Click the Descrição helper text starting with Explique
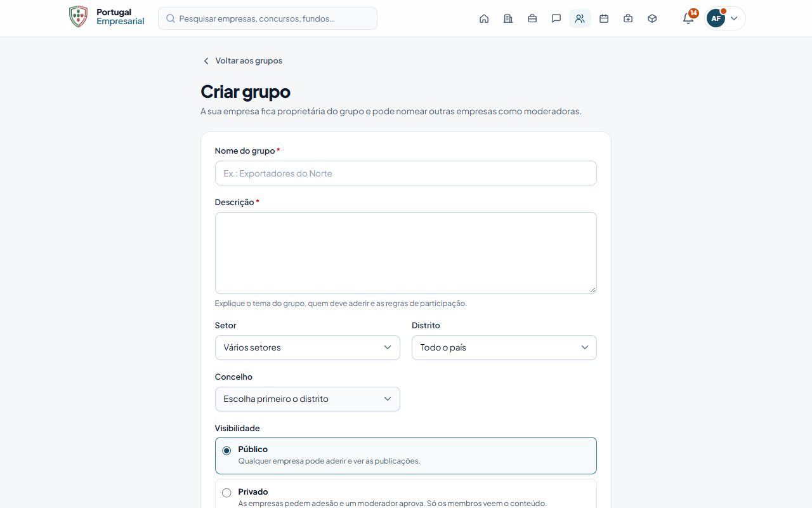812x508 pixels. [x=341, y=304]
